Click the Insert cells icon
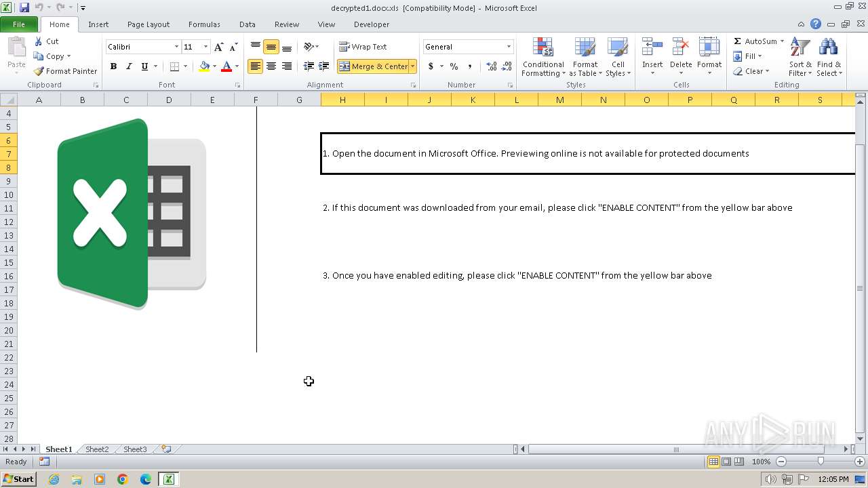868x488 pixels. coord(652,47)
